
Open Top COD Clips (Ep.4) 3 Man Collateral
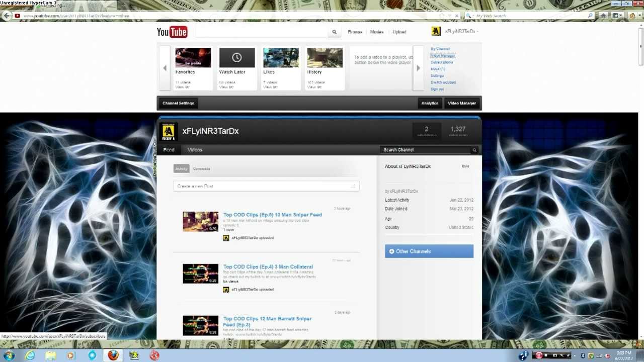click(268, 266)
